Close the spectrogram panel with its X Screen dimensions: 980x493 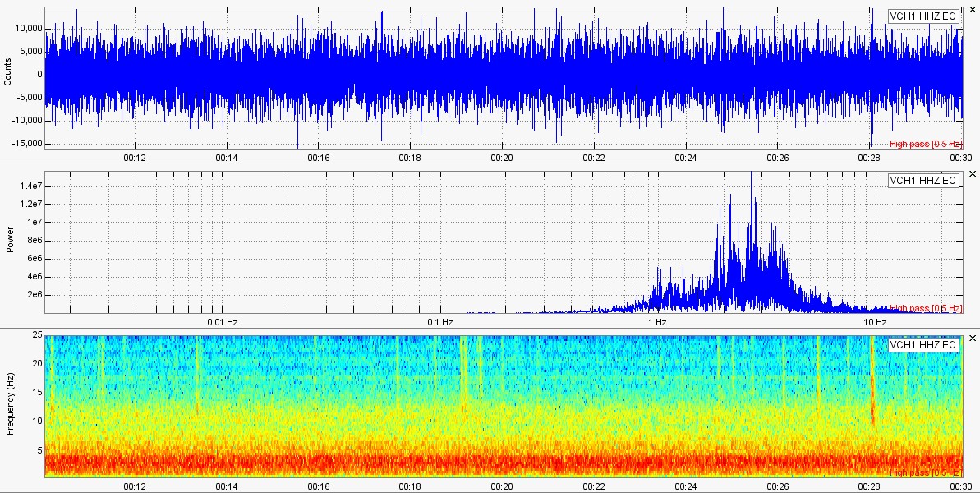click(972, 338)
